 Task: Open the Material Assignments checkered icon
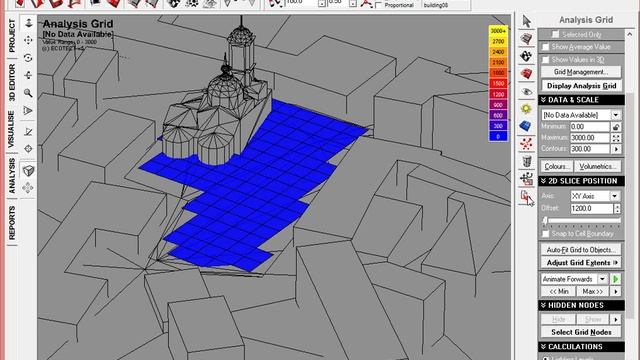[527, 56]
